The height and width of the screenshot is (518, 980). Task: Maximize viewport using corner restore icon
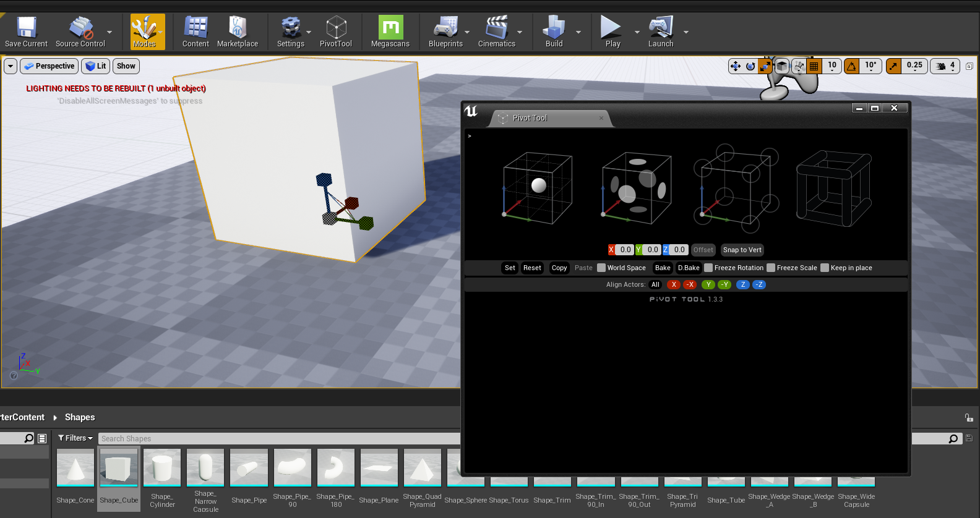[x=969, y=66]
